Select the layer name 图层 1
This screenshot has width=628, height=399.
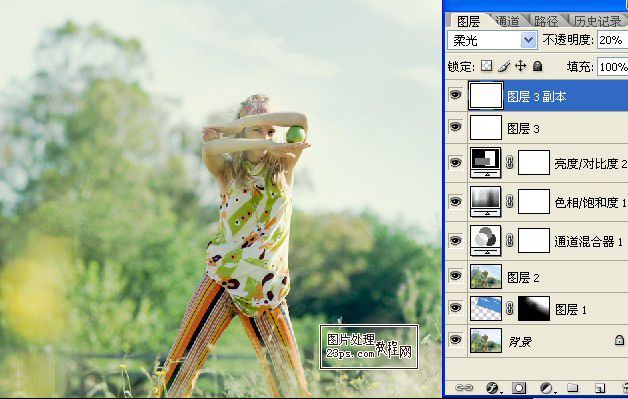(571, 310)
